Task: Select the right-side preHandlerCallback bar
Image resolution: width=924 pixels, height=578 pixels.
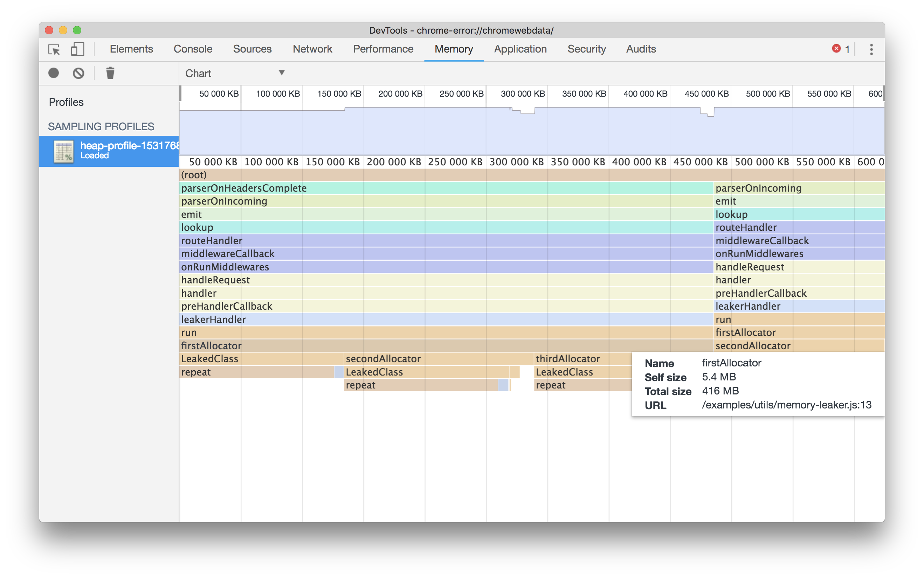Action: 799,293
